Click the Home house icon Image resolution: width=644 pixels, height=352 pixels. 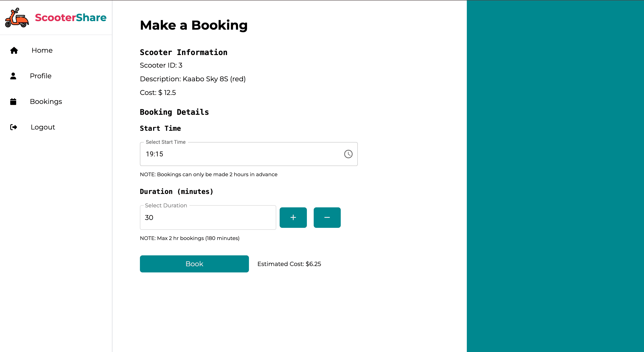(14, 50)
